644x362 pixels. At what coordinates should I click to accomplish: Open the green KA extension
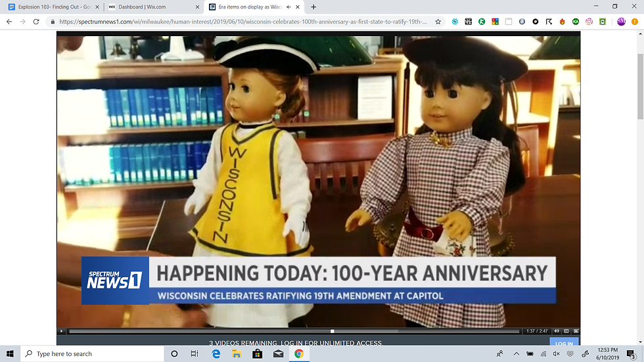click(576, 22)
